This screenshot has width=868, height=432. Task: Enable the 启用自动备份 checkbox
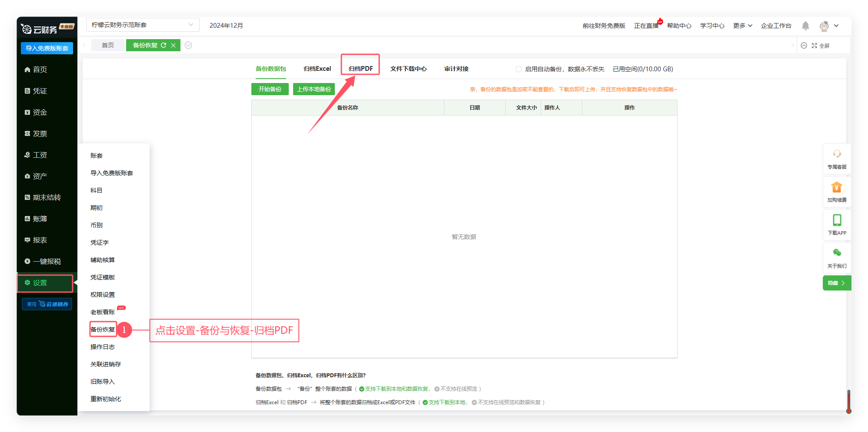pos(519,69)
